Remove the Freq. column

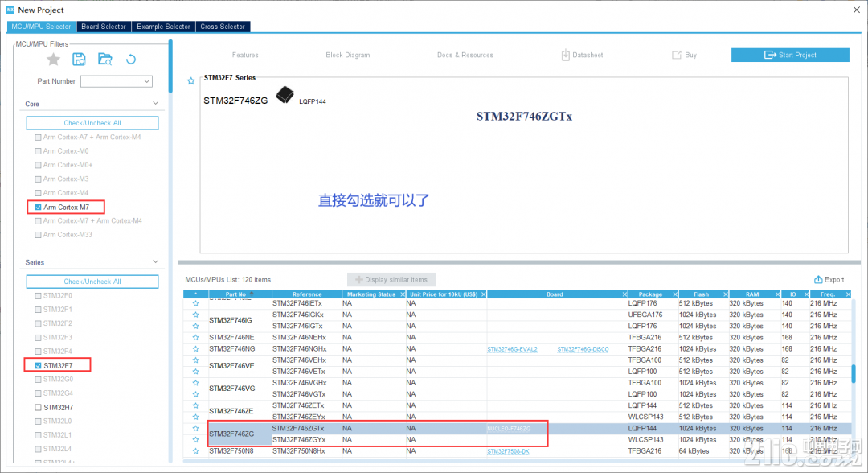coord(848,294)
